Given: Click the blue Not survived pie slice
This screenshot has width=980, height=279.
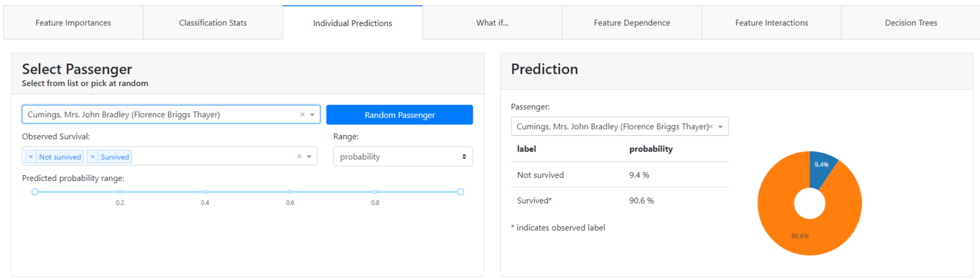Looking at the screenshot, I should 822,167.
